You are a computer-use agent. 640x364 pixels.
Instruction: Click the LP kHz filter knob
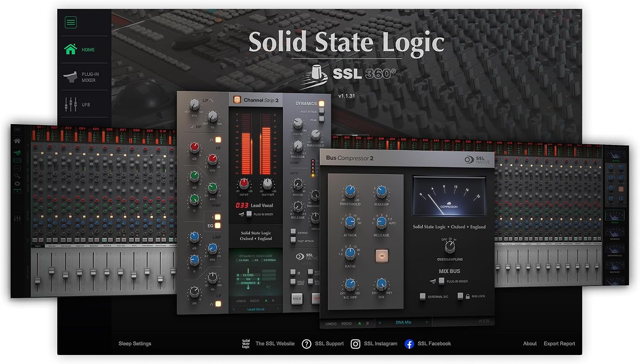click(194, 105)
